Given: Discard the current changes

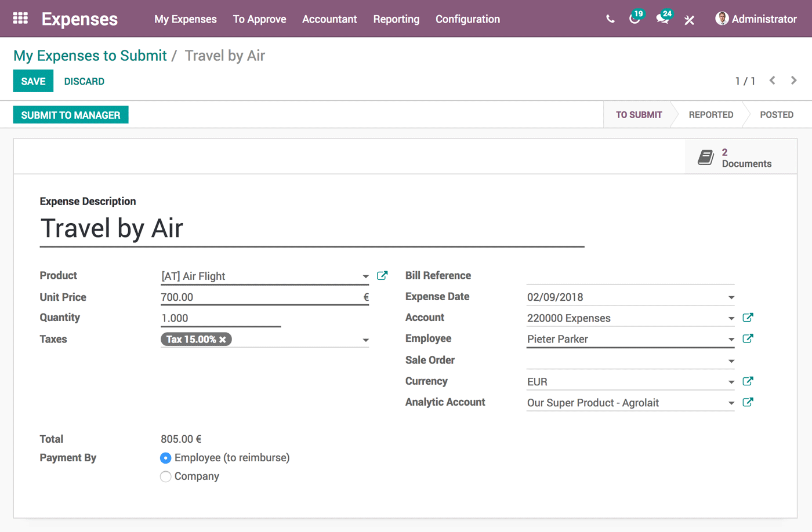Looking at the screenshot, I should tap(84, 81).
